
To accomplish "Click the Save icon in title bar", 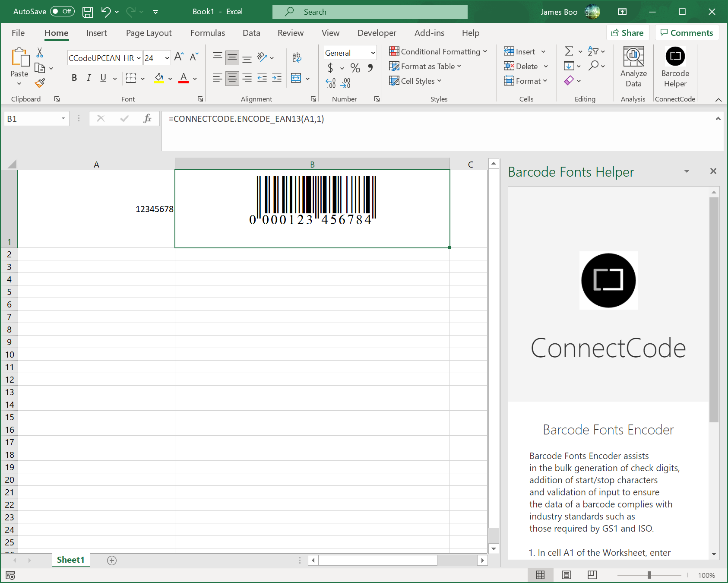I will click(88, 12).
